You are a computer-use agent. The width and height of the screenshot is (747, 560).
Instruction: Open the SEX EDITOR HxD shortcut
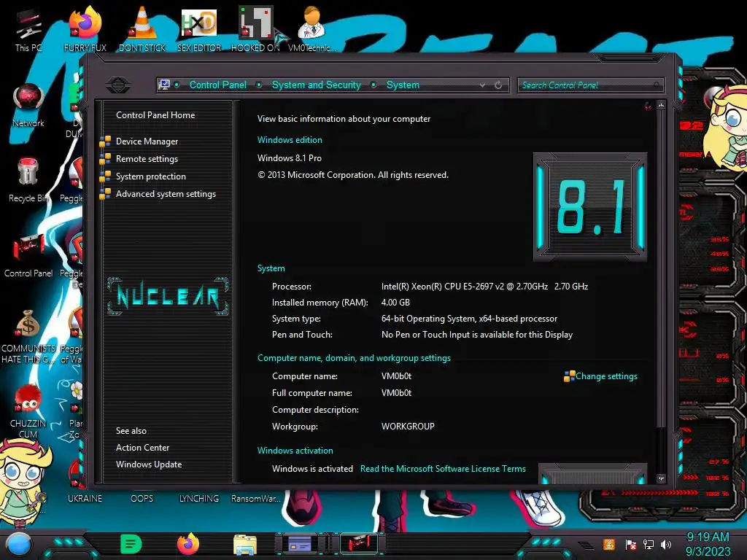(x=199, y=29)
